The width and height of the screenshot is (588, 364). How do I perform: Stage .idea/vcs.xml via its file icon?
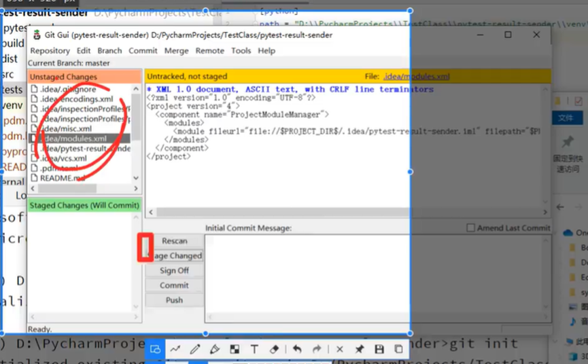click(35, 158)
